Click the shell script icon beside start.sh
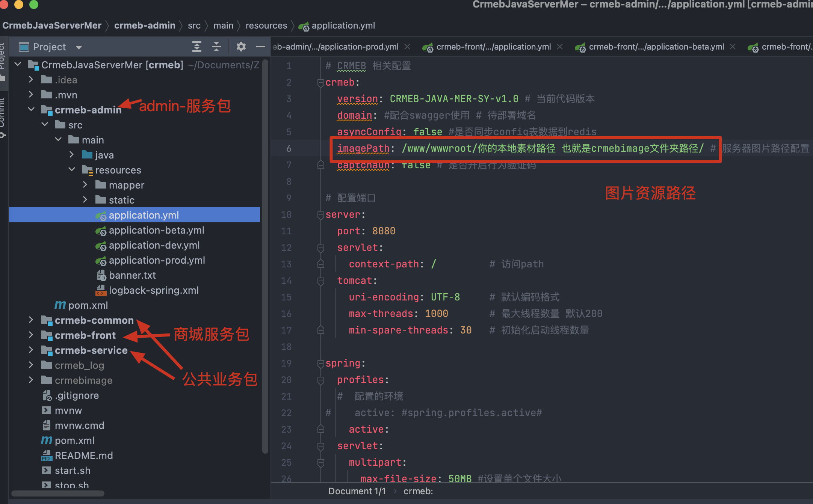Viewport: 813px width, 504px height. pyautogui.click(x=47, y=470)
